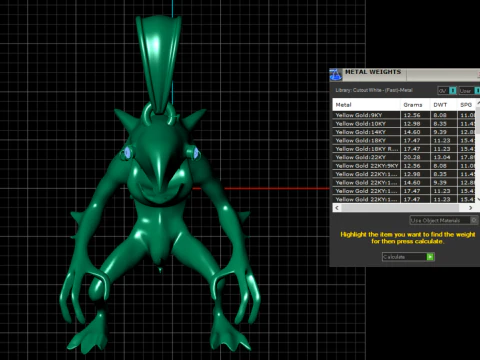Select the Yellow Gold:14KY row
This screenshot has width=480, height=360.
[404, 132]
